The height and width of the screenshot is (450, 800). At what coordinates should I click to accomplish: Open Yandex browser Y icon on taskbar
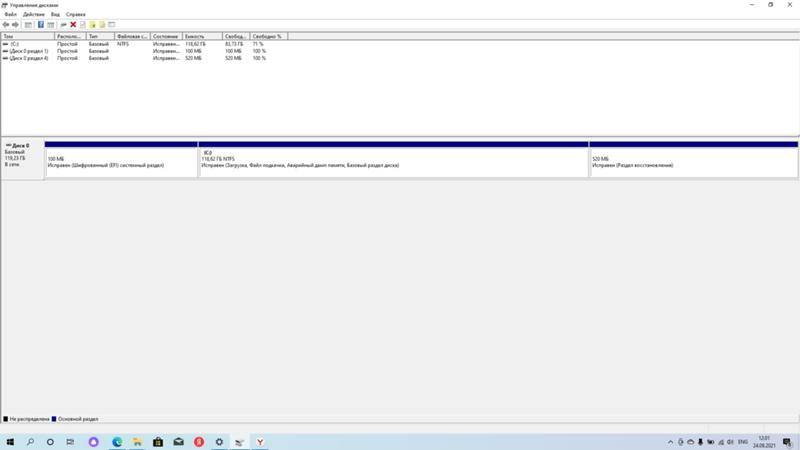coord(260,442)
